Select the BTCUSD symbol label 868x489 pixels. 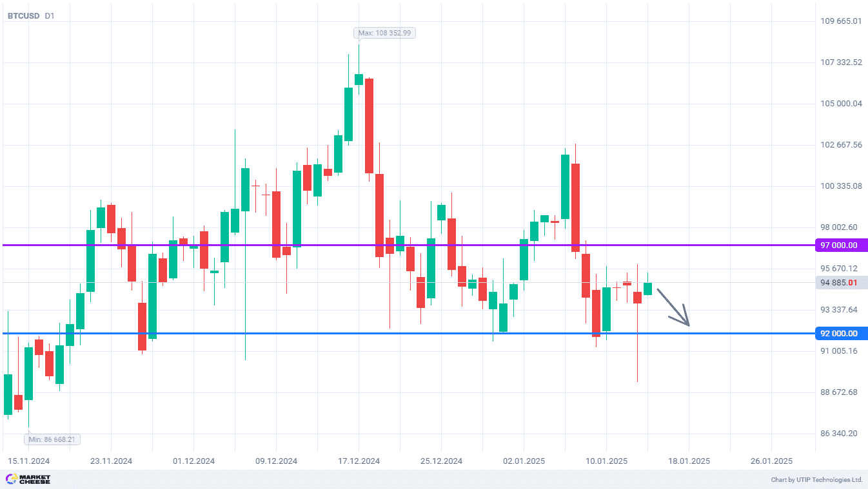(23, 15)
